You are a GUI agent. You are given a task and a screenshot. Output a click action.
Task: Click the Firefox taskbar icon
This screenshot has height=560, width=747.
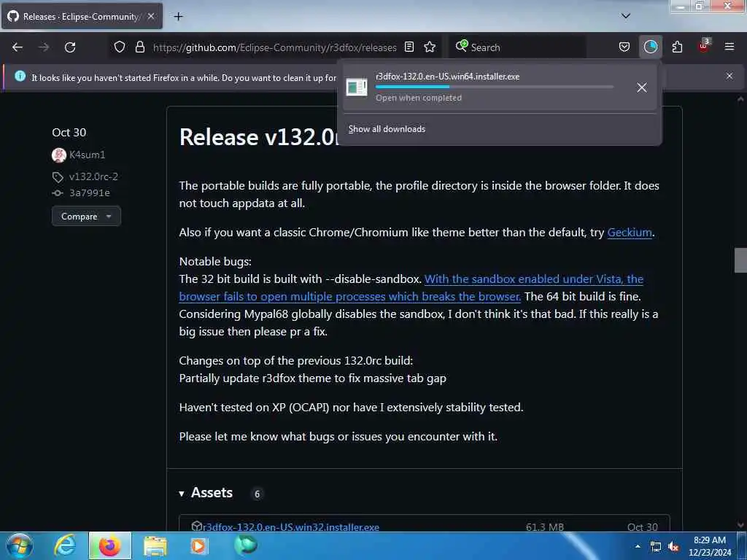(109, 545)
